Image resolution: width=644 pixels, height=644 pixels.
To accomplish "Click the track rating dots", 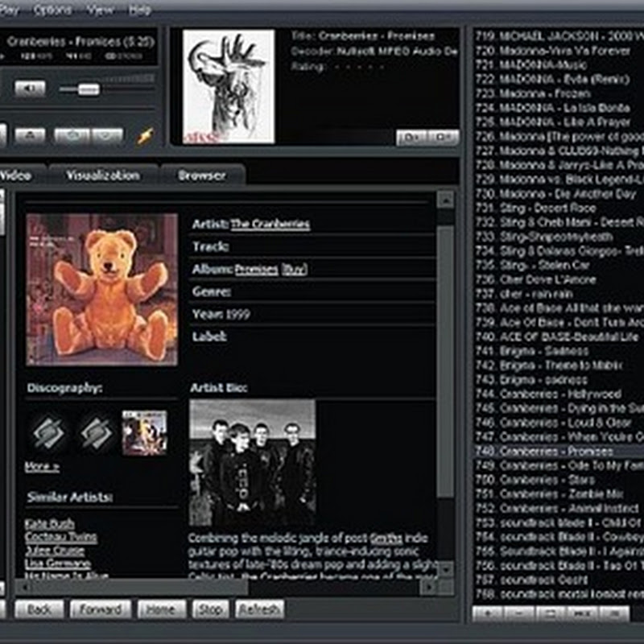I will coord(359,67).
